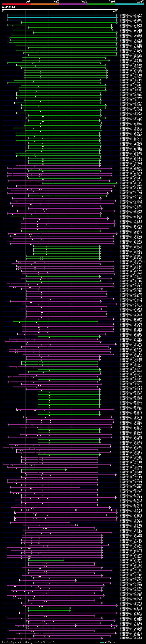Select label UniRef100_B6TFT2
Screen dimensions: 146x644
point(131,100)
